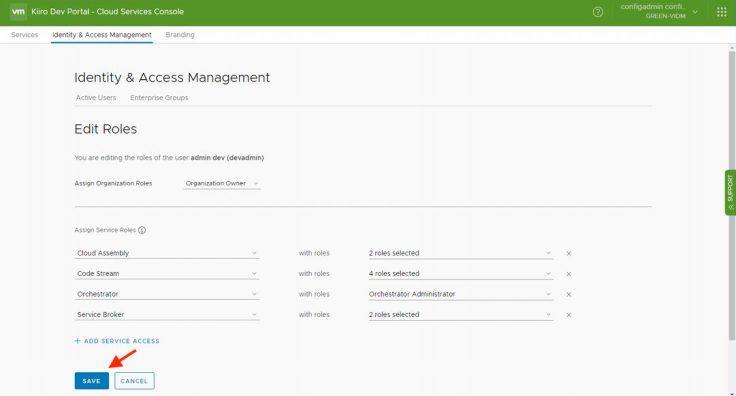Screen dimensions: 736x396
Task: Open the Code Stream service dropdown
Action: 167,274
